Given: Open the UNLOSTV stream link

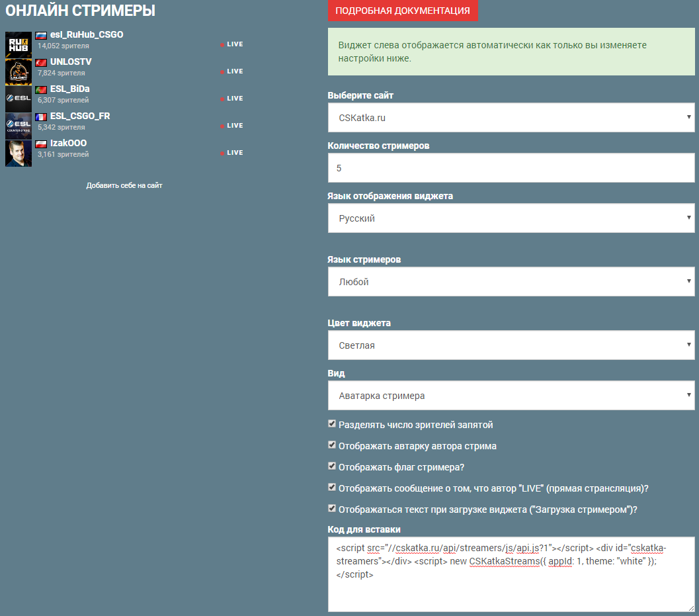Looking at the screenshot, I should (x=71, y=62).
